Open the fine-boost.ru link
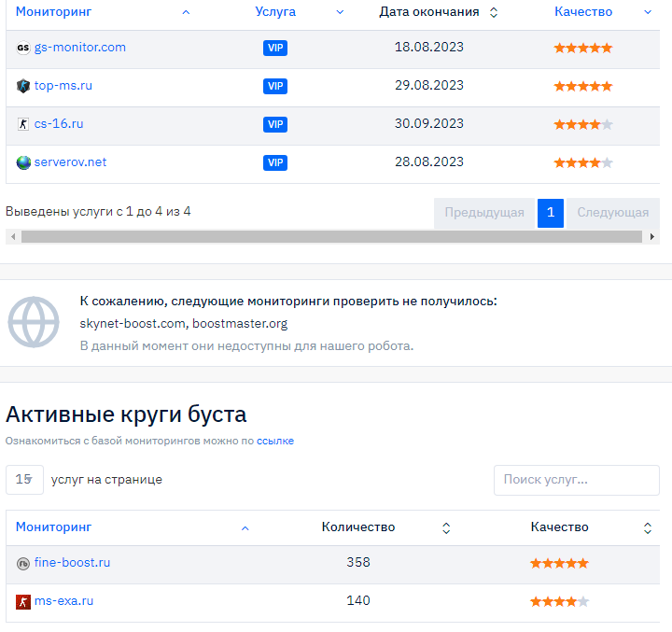Viewport: 672px width, 632px height. coord(72,563)
